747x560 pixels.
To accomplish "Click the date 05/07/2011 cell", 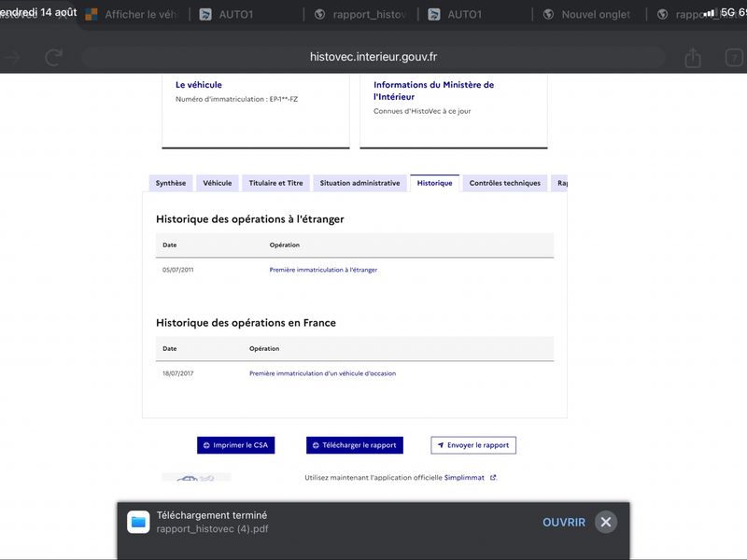I will (x=177, y=270).
